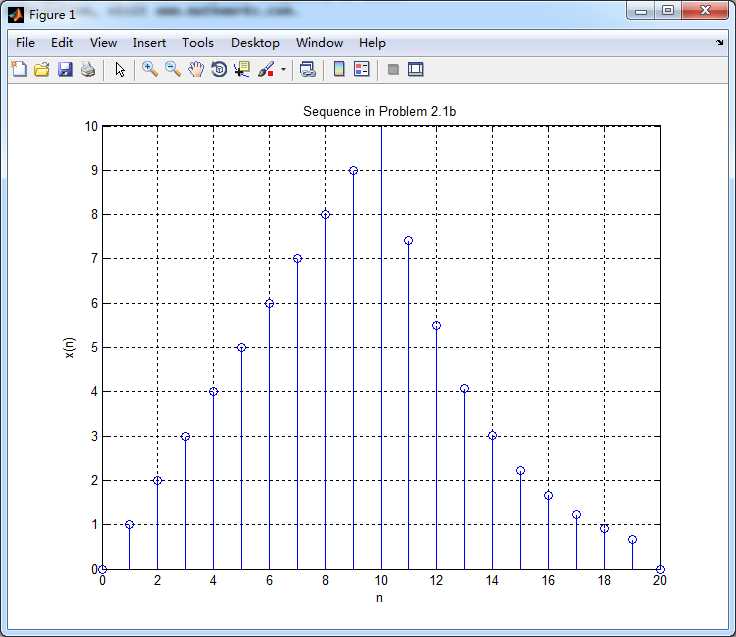
Task: Open the Brush color dropdown arrow
Action: pyautogui.click(x=284, y=69)
